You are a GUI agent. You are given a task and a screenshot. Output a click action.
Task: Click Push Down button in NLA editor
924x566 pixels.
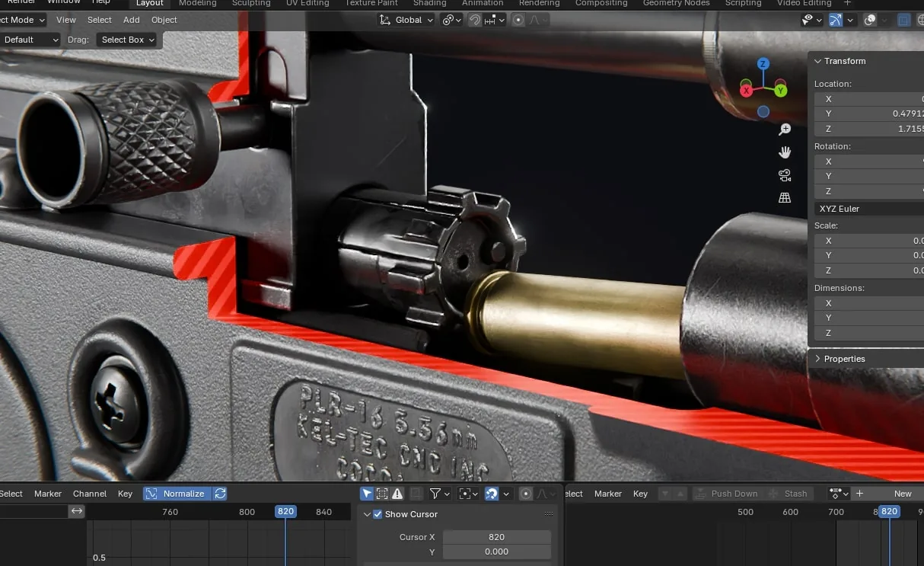[728, 494]
